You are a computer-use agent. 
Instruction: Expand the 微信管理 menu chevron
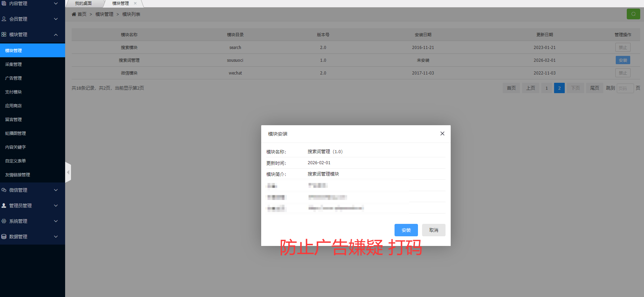(x=56, y=190)
